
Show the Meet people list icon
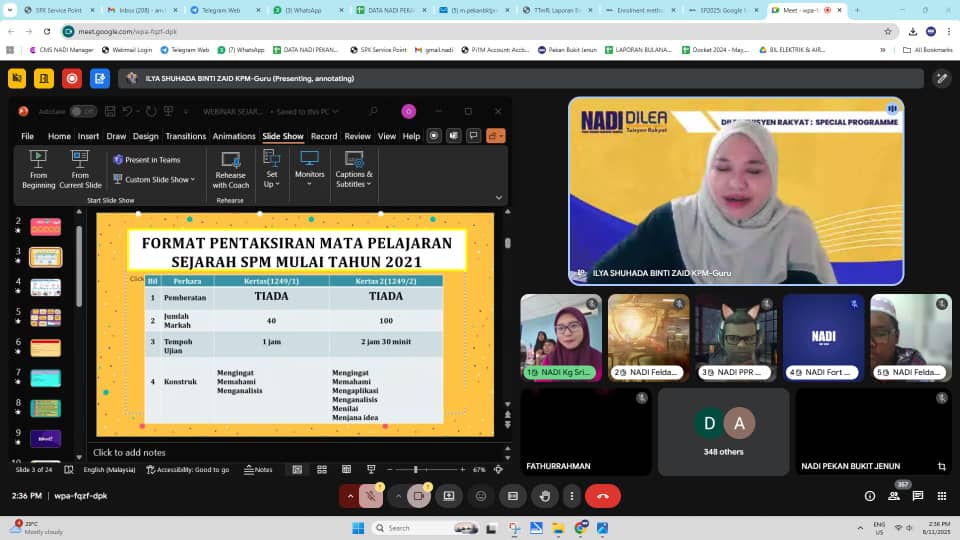tap(893, 496)
